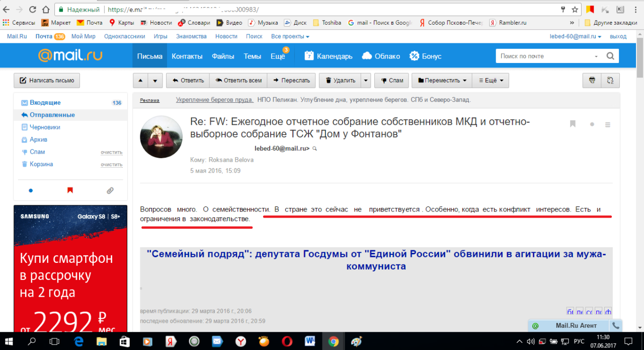Open Chrome from the Windows taskbar
Image resolution: width=644 pixels, height=350 pixels.
point(333,341)
